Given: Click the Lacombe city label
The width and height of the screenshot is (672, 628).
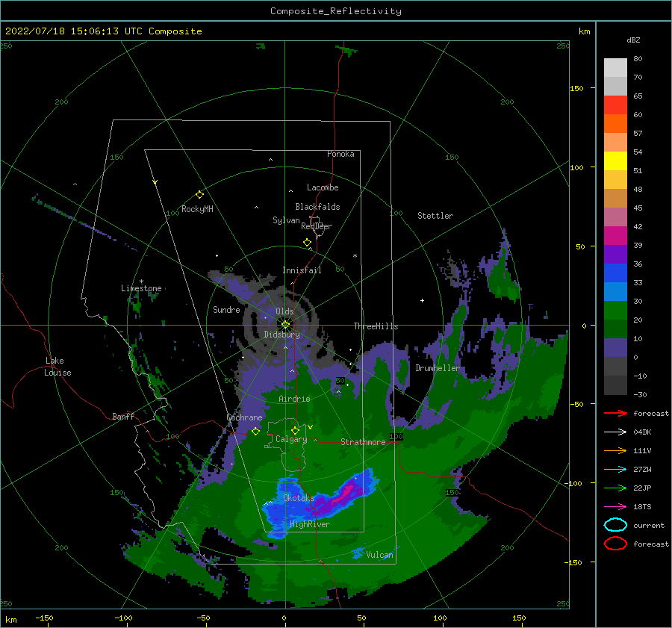Looking at the screenshot, I should pos(323,187).
